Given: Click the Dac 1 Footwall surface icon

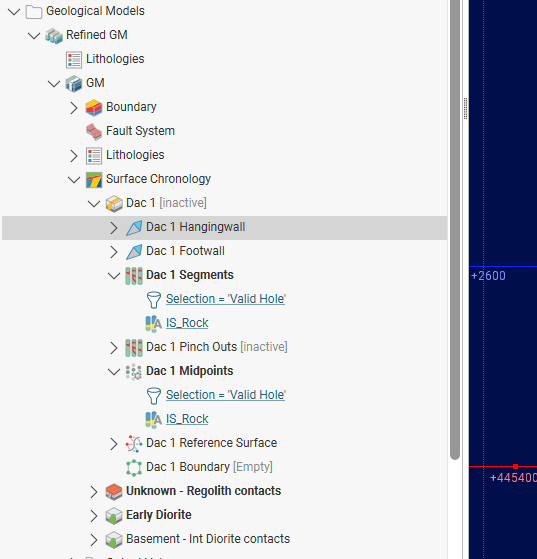Looking at the screenshot, I should [134, 251].
